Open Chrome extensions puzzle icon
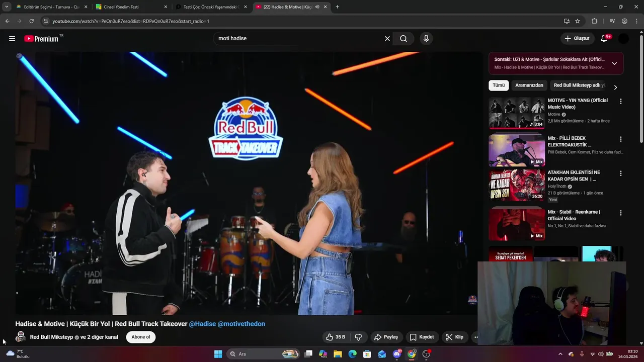This screenshot has height=362, width=644. click(x=594, y=21)
